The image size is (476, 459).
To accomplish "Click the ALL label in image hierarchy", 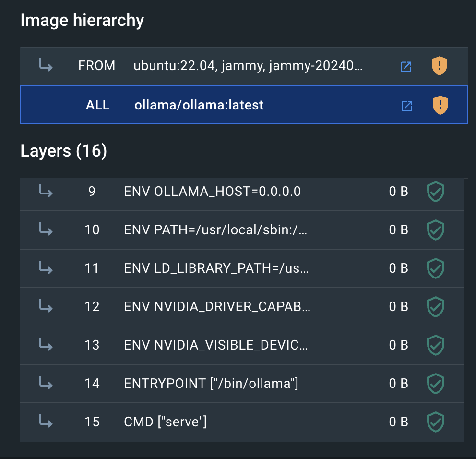I will 98,105.
